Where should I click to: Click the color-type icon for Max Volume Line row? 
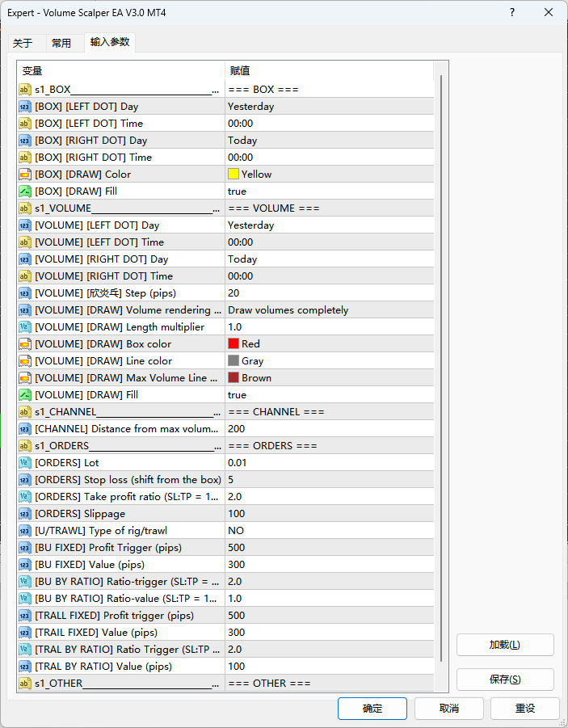(x=24, y=377)
